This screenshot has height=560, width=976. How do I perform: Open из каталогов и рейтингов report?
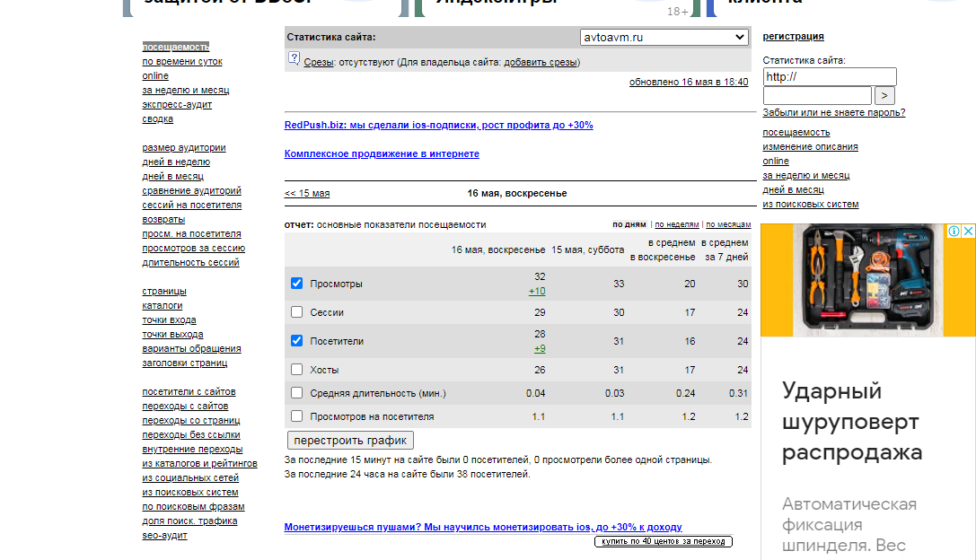click(199, 463)
